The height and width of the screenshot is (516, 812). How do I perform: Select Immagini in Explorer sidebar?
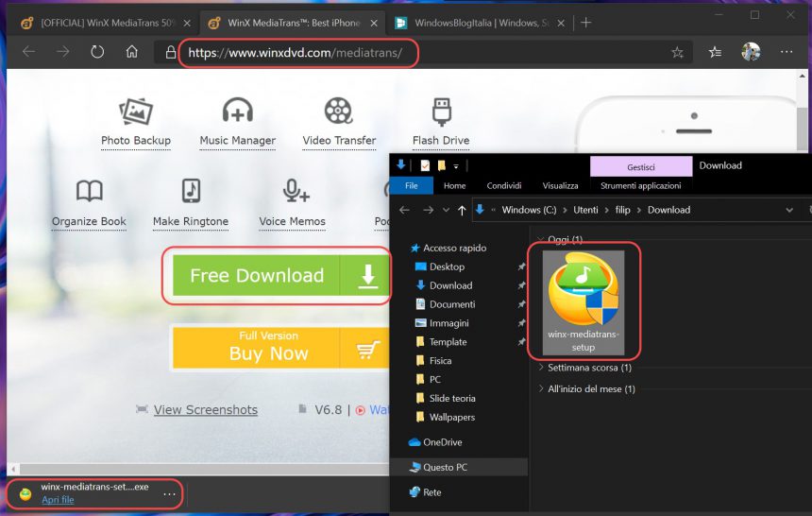point(442,323)
